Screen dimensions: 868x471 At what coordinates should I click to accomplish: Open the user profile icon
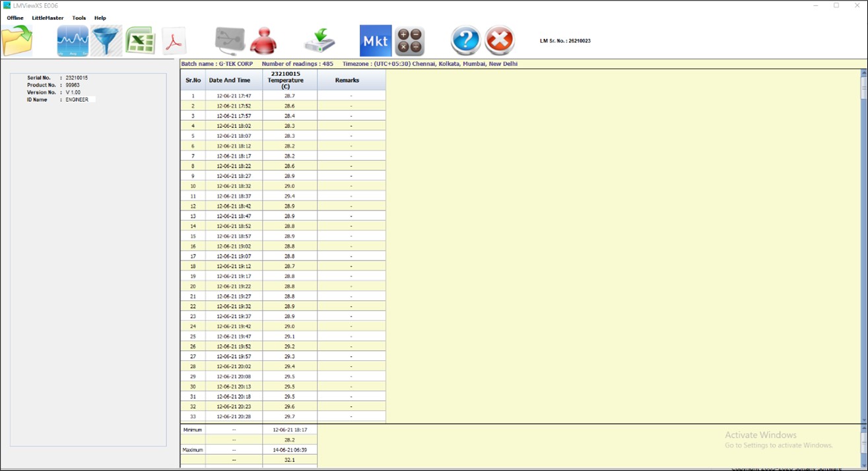point(262,40)
